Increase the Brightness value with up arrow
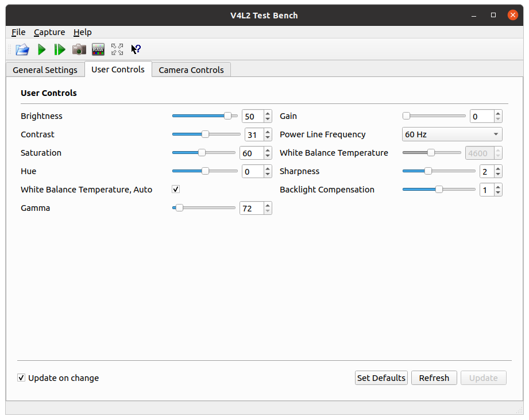Viewport: 529px width, 420px height. 268,113
